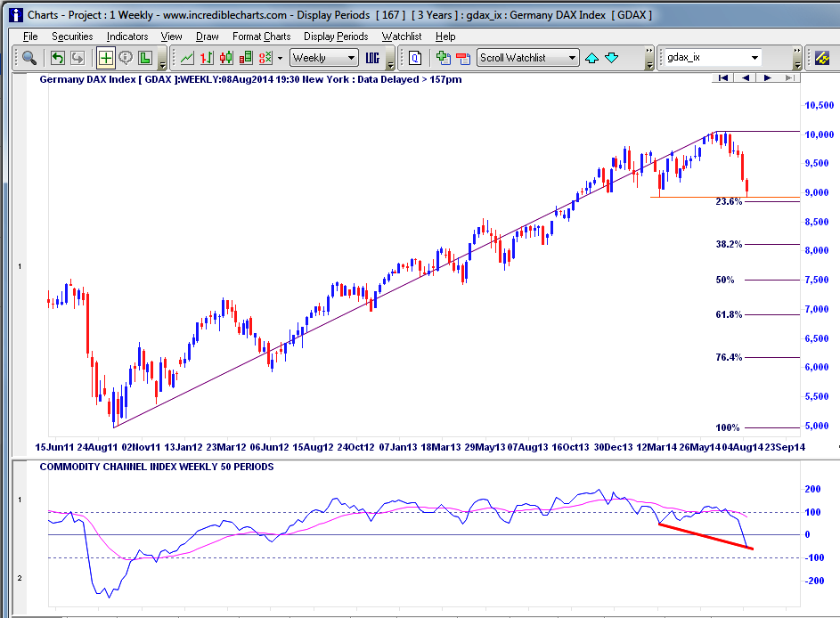Step chart back one period
Viewport: 840px width, 618px height.
[746, 78]
